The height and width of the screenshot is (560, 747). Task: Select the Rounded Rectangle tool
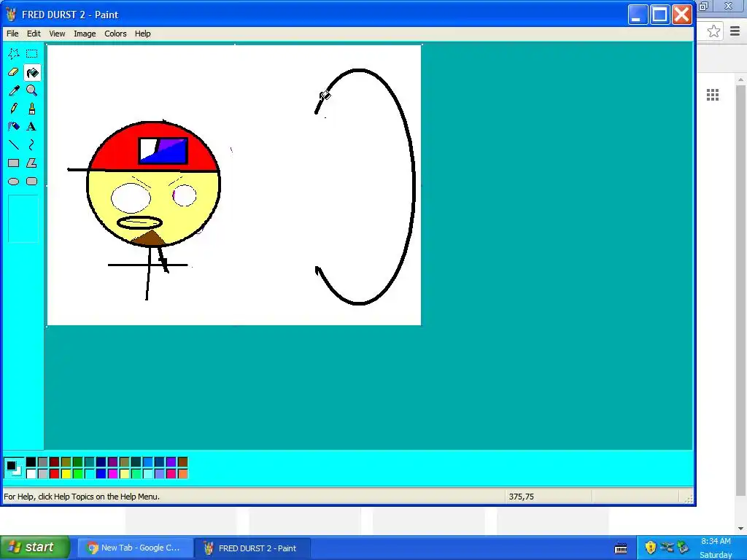32,181
